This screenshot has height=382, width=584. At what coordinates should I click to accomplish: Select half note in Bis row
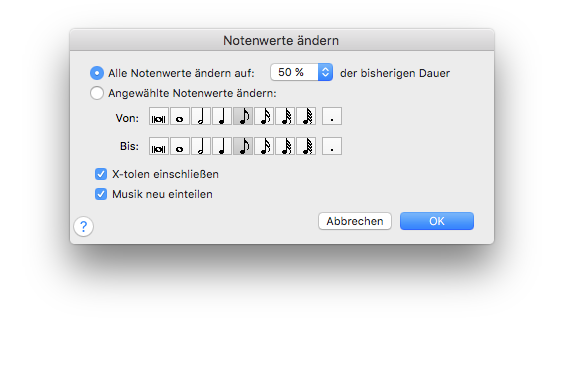pos(201,146)
